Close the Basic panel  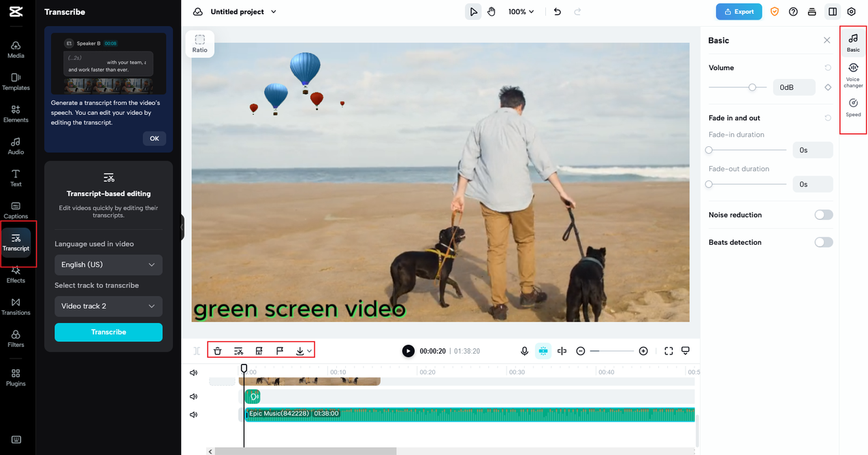coord(827,40)
